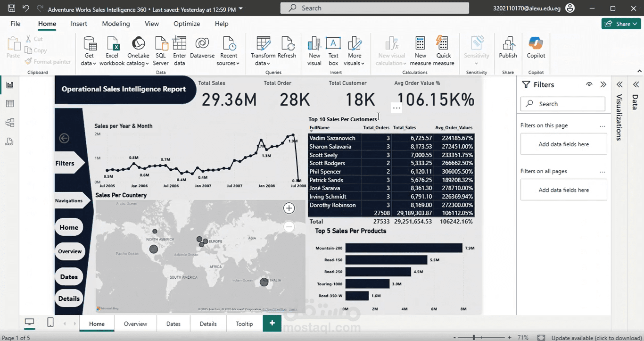
Task: Open Model view from the sidebar
Action: point(10,122)
